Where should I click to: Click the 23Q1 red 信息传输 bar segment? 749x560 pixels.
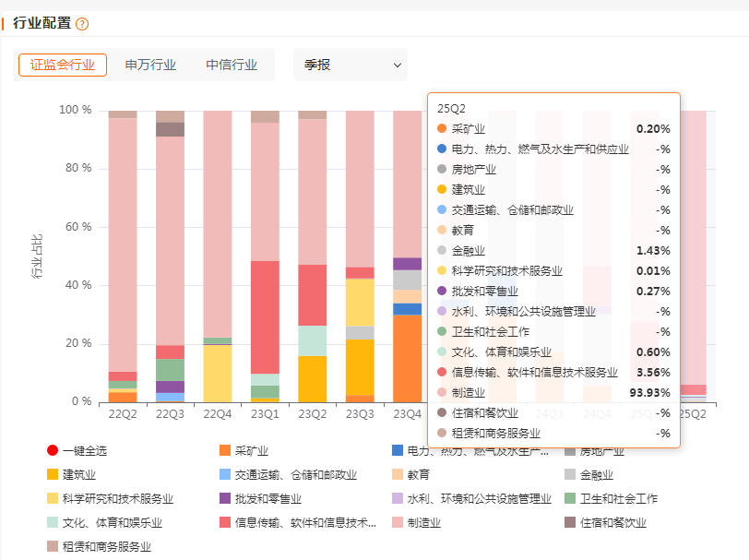coord(265,317)
